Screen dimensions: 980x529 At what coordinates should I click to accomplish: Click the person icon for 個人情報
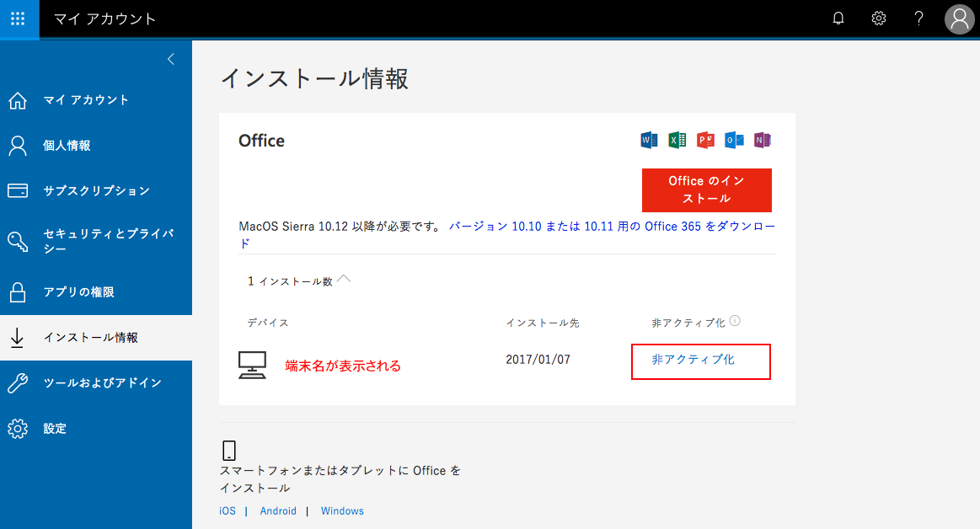tap(18, 146)
